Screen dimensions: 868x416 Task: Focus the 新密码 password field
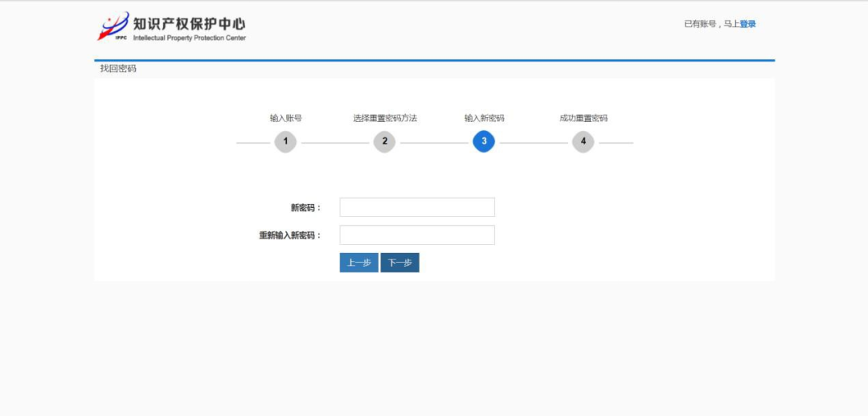(x=417, y=207)
